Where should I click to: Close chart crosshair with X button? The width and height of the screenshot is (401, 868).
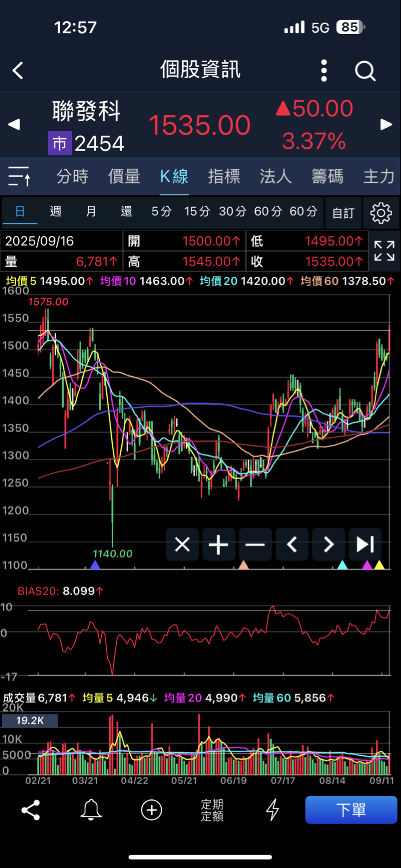point(182,545)
